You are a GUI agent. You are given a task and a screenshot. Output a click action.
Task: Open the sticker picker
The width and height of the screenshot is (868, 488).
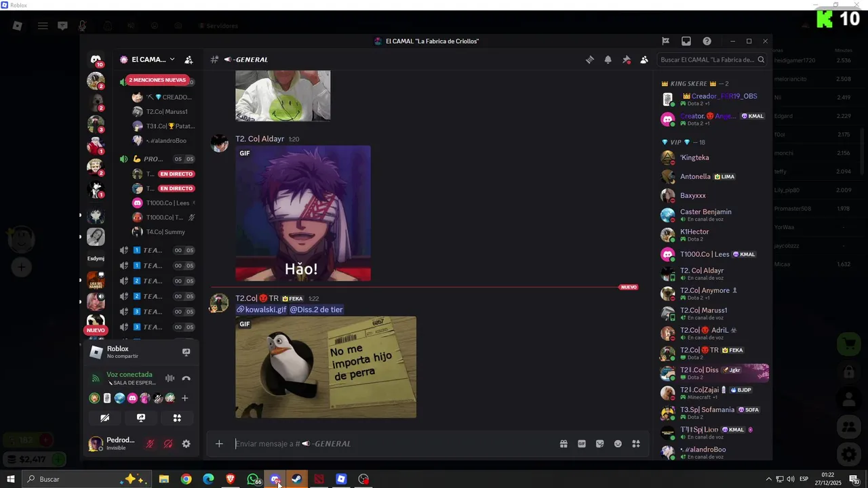coord(599,444)
